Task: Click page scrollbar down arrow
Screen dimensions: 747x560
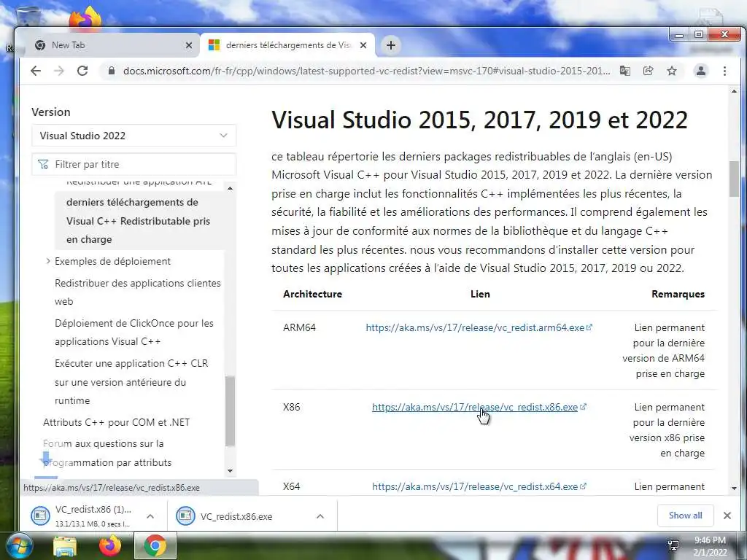Action: [734, 488]
